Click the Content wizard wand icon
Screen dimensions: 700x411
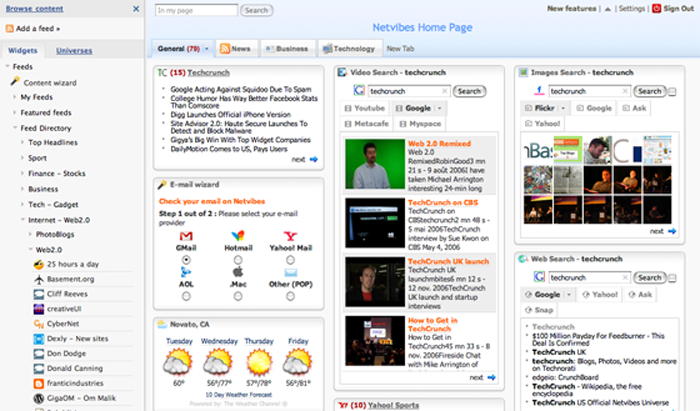15,81
